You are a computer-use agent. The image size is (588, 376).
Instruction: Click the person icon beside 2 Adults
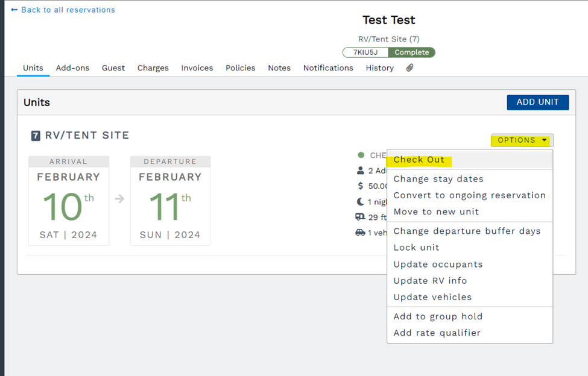coord(359,171)
